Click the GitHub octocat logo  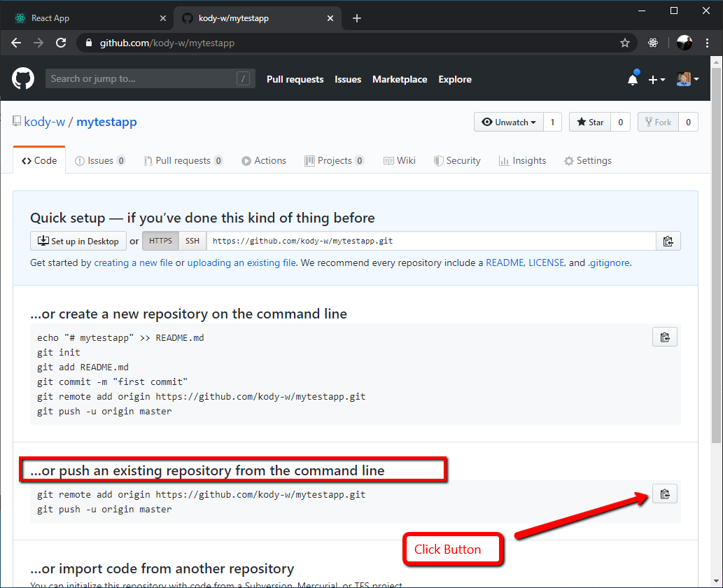(23, 78)
